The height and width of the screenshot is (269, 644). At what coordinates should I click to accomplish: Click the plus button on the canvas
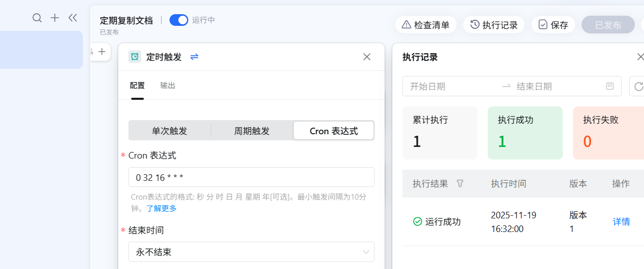[102, 51]
